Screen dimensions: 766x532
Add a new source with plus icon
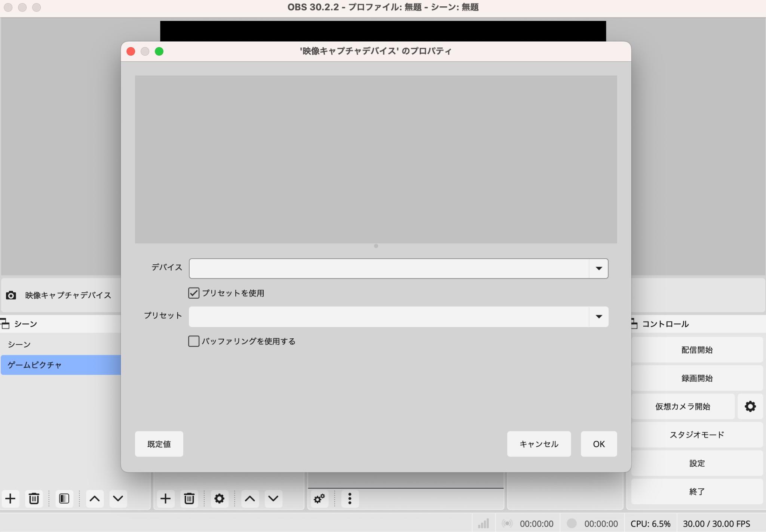[x=166, y=498]
